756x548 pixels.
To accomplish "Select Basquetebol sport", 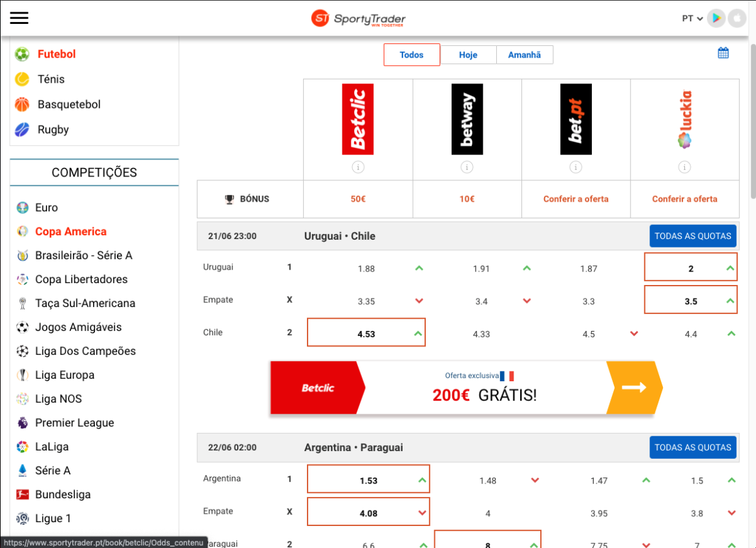I will pos(69,104).
